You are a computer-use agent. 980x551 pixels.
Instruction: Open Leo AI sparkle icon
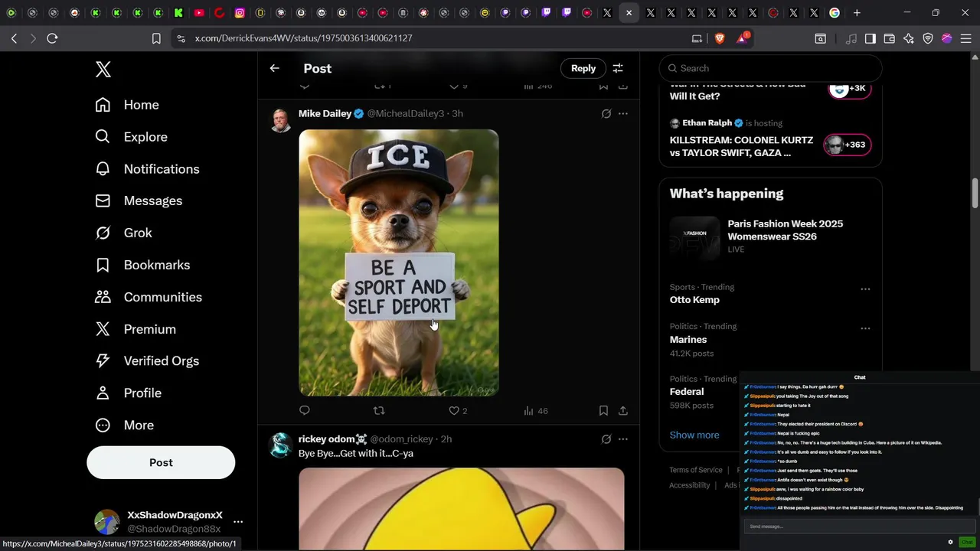coord(909,38)
